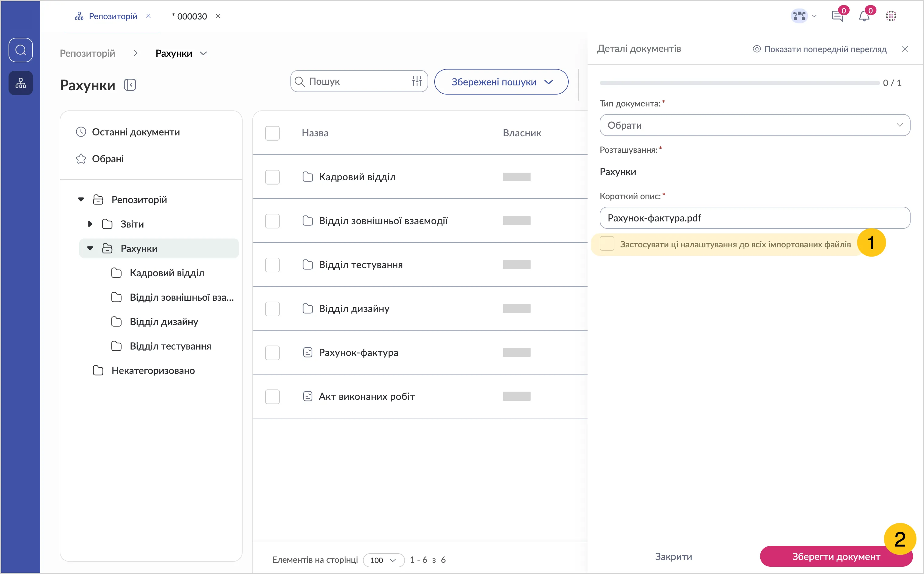Screen dimensions: 924x574
Task: Open the Збережені пошуки dropdown
Action: (x=501, y=82)
